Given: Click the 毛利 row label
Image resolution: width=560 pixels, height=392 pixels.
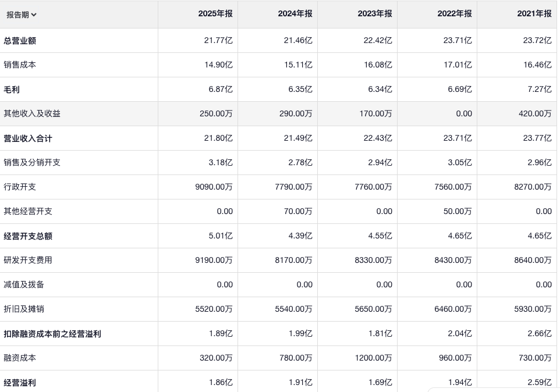Looking at the screenshot, I should coord(12,90).
